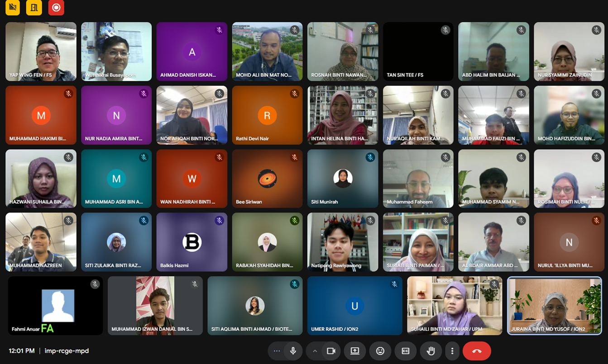Image resolution: width=608 pixels, height=364 pixels.
Task: Toggle closed captions with CC button
Action: [x=406, y=351]
